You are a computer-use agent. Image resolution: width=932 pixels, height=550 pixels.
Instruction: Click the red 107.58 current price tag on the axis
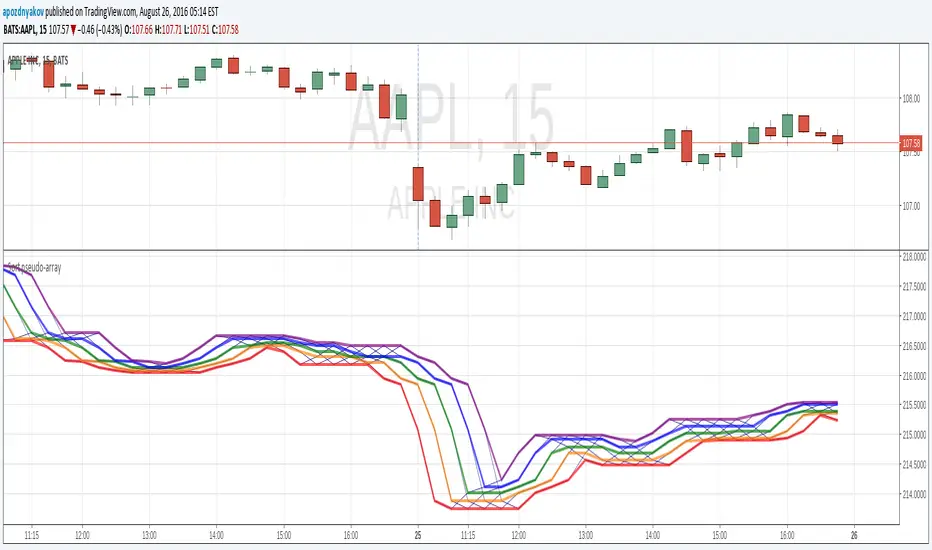click(911, 143)
